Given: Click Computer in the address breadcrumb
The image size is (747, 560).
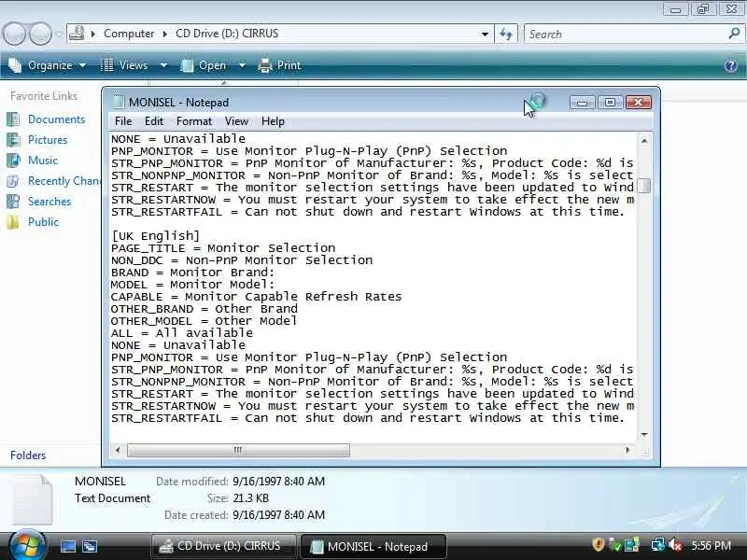Looking at the screenshot, I should [129, 34].
